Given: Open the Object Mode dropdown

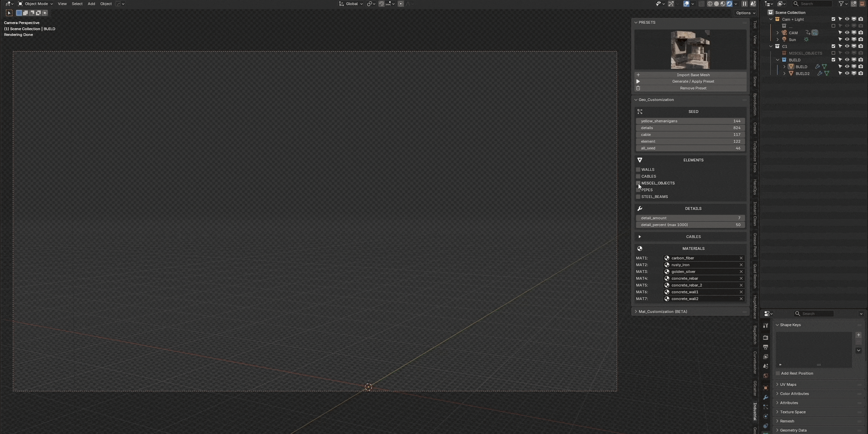Looking at the screenshot, I should 36,4.
